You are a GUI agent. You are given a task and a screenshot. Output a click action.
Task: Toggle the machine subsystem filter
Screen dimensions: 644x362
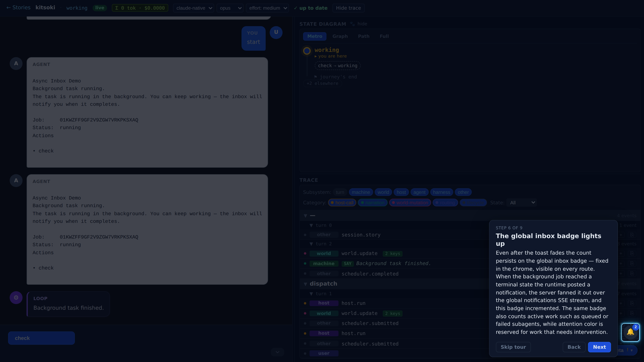tap(361, 192)
